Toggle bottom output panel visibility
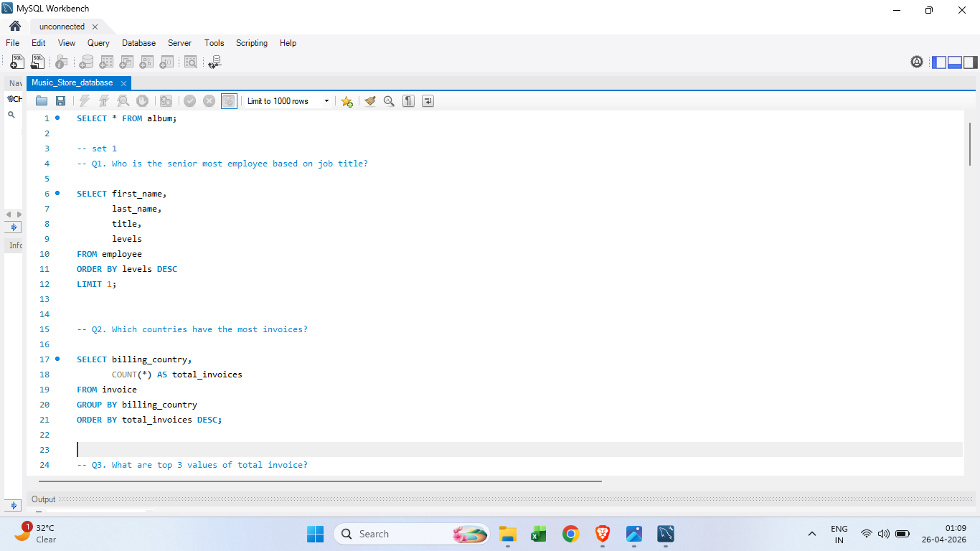Screen dimensions: 980x551 pyautogui.click(x=955, y=62)
